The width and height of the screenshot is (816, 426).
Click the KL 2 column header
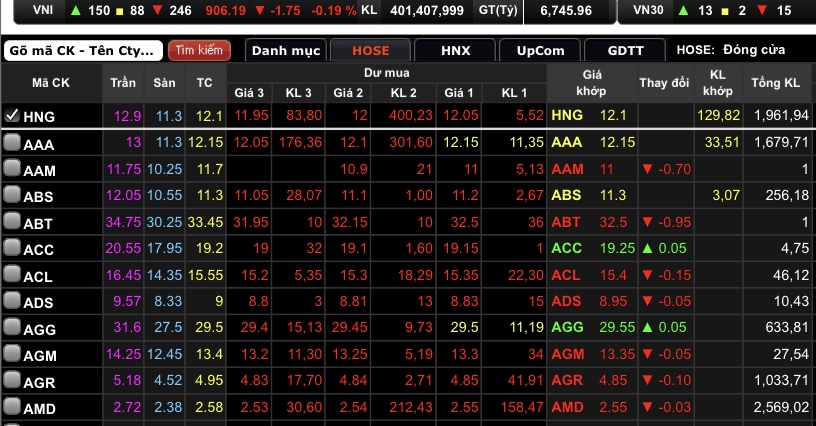(403, 93)
